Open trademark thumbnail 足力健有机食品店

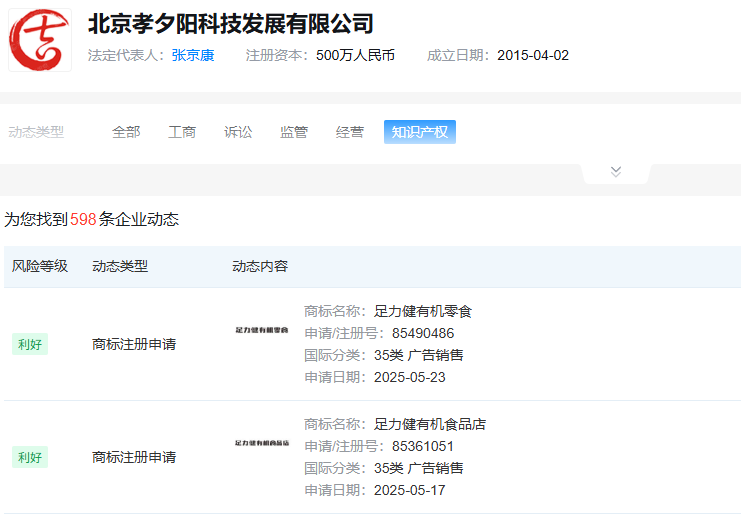click(262, 443)
